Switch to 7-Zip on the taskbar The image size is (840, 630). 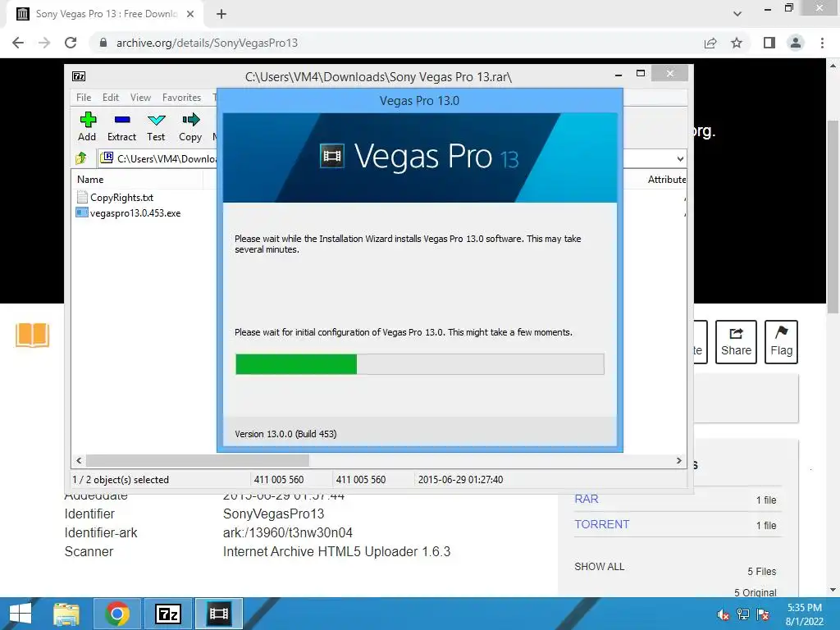[x=167, y=614]
